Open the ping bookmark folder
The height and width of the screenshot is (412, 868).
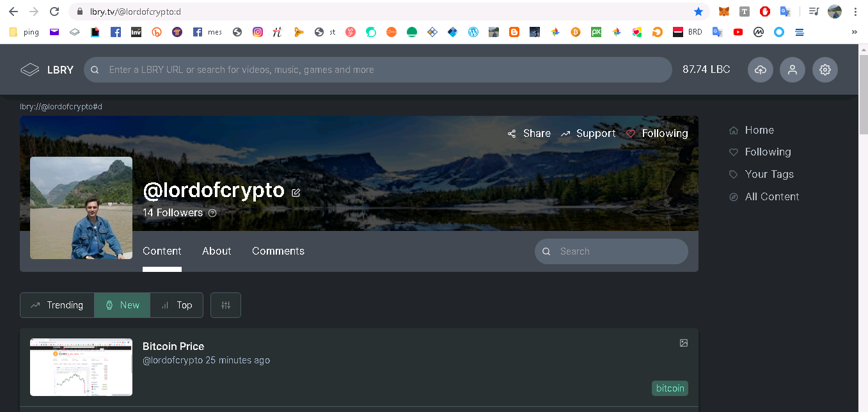[x=24, y=32]
